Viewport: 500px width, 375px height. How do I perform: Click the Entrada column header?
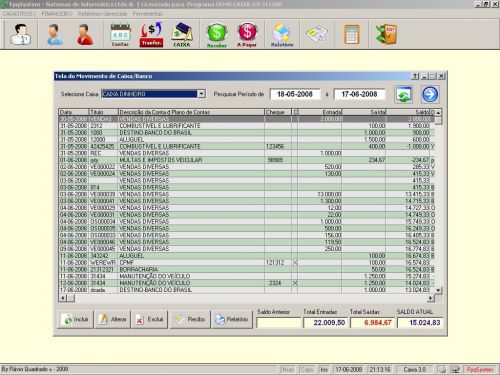click(x=320, y=112)
